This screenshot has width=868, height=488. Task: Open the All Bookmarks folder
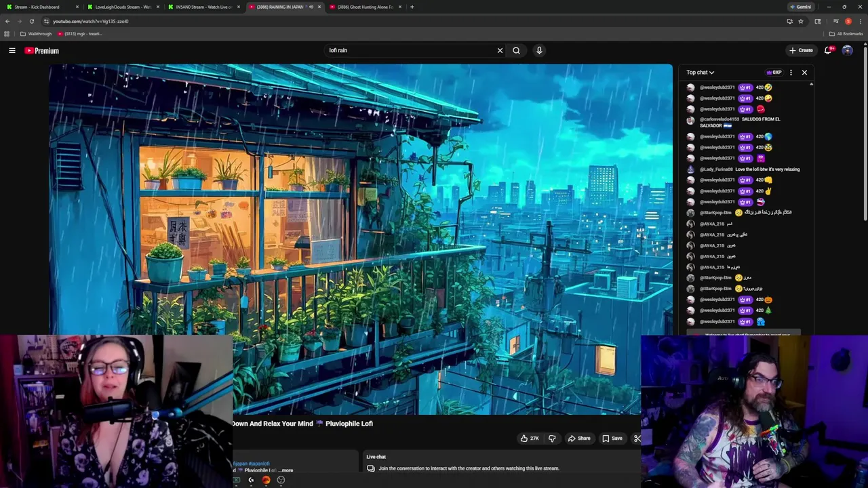point(846,34)
